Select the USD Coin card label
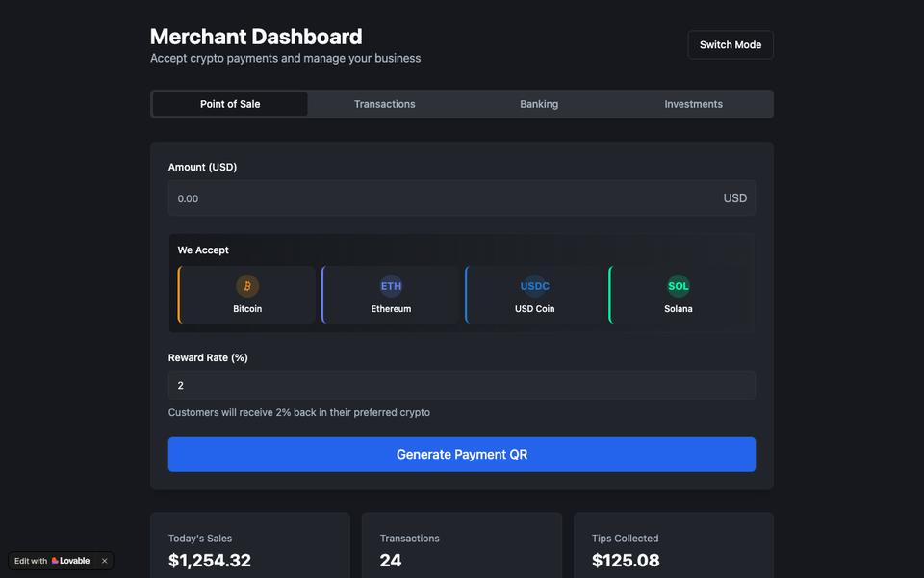This screenshot has width=924, height=578. tap(534, 308)
